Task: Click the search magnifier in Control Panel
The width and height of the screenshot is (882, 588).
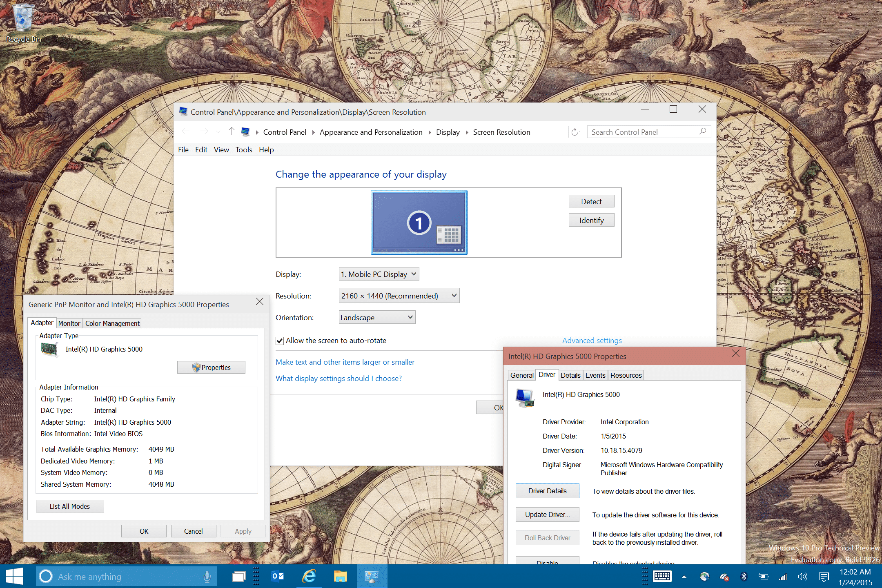Action: click(x=702, y=131)
